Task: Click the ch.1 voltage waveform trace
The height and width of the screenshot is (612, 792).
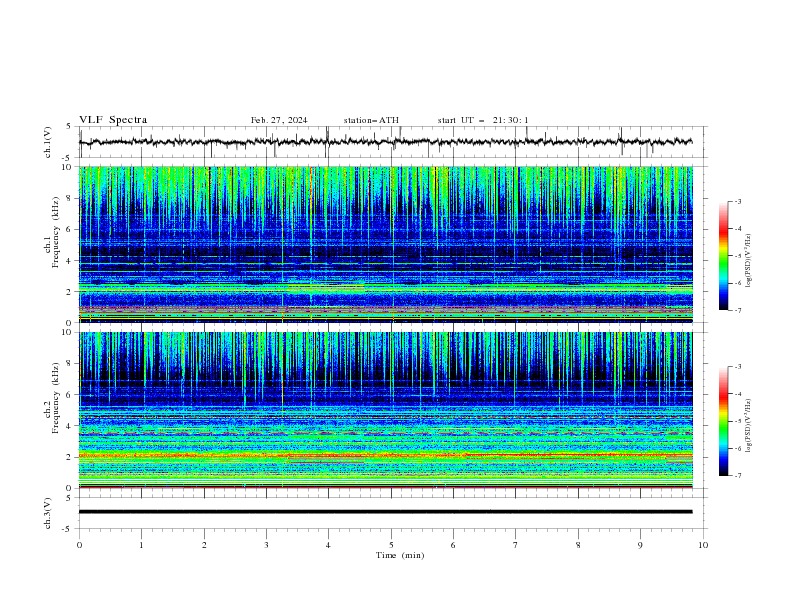Action: pyautogui.click(x=385, y=142)
